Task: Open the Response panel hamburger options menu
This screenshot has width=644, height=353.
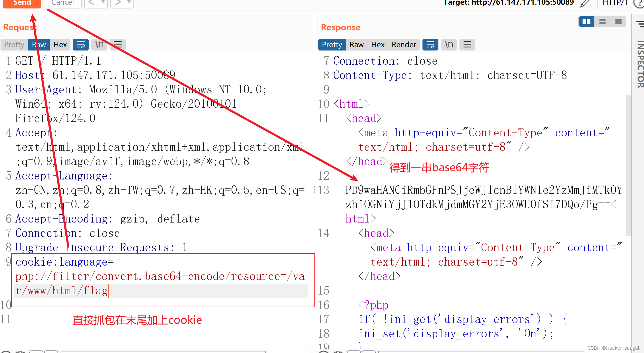Action: 467,45
